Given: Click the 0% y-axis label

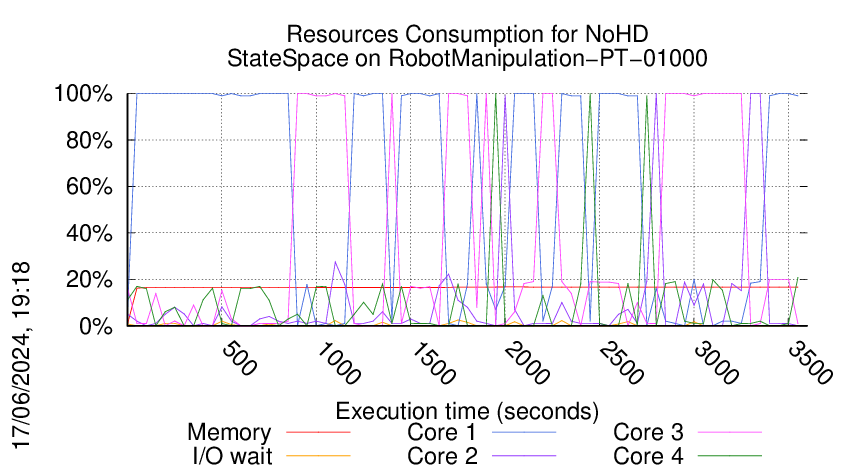Looking at the screenshot, I should pyautogui.click(x=96, y=326).
